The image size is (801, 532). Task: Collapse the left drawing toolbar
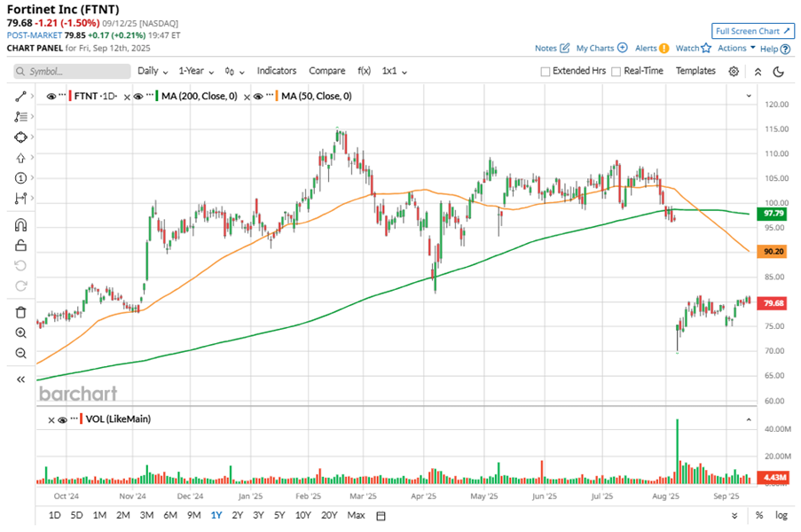(20, 379)
